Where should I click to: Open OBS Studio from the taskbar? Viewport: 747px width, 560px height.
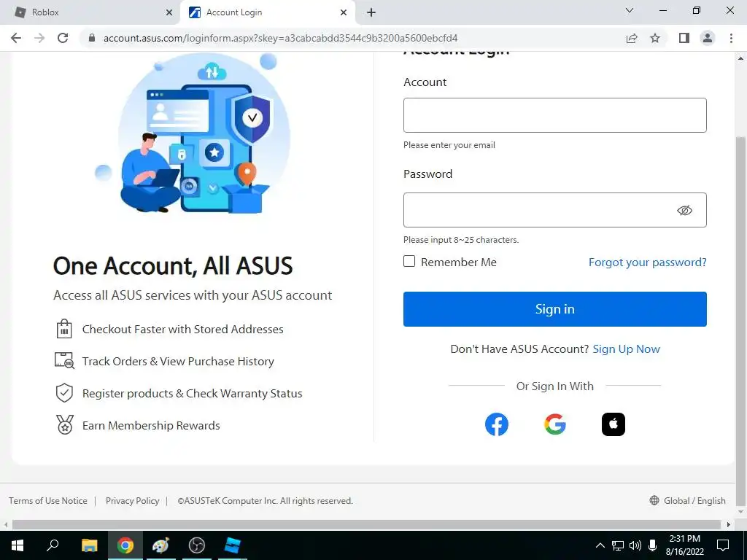tap(196, 545)
